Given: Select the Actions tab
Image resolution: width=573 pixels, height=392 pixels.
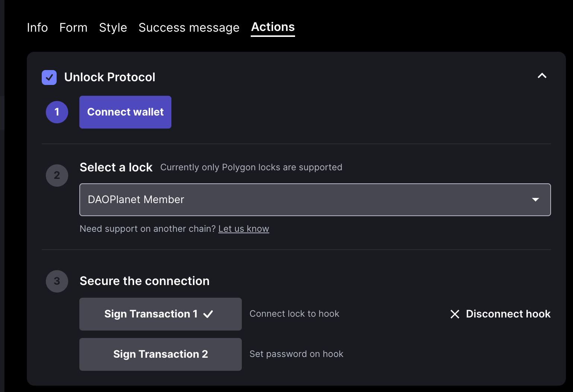Looking at the screenshot, I should [x=273, y=27].
